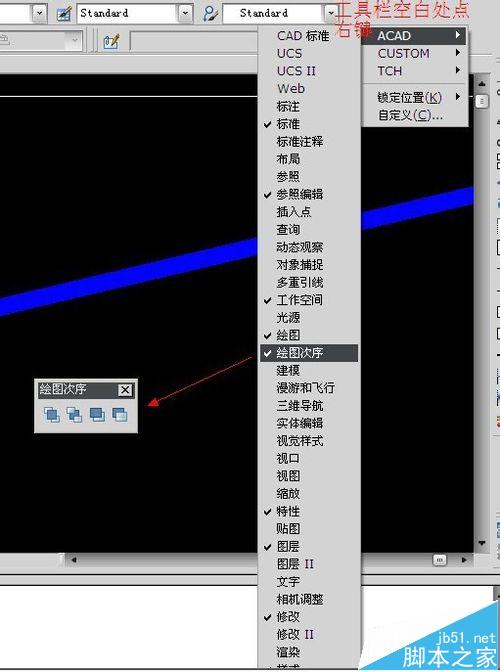Enable the 动态观察 toolbar
Image resolution: width=500 pixels, height=672 pixels.
click(309, 247)
